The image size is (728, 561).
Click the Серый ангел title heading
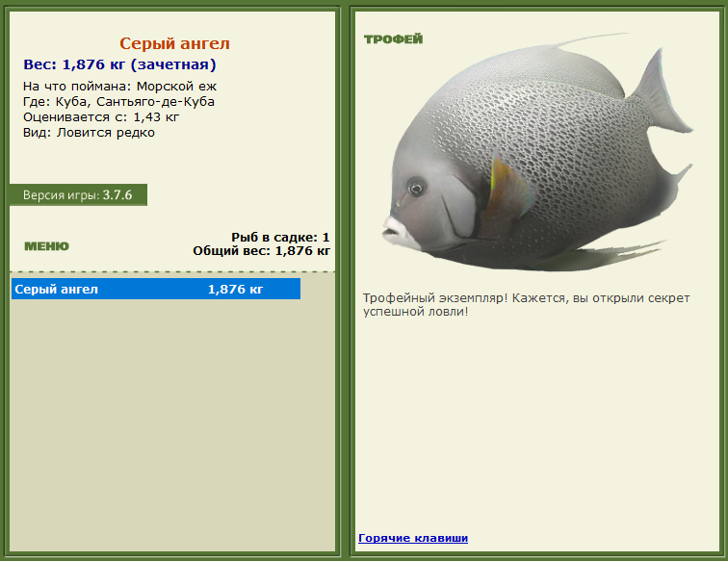[x=174, y=43]
